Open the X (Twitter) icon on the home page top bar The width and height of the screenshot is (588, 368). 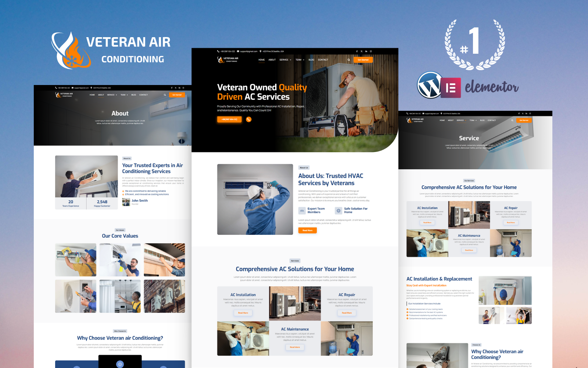(x=361, y=52)
